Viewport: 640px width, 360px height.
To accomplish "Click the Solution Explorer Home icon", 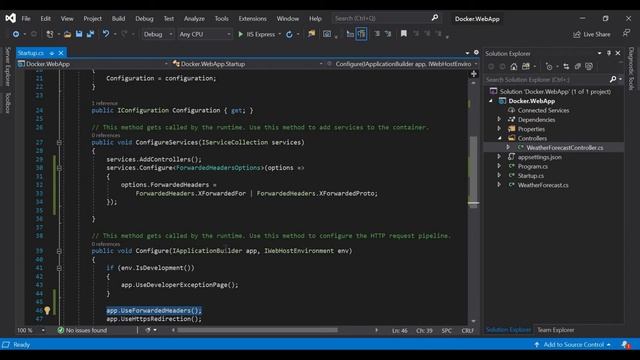I will [x=514, y=67].
